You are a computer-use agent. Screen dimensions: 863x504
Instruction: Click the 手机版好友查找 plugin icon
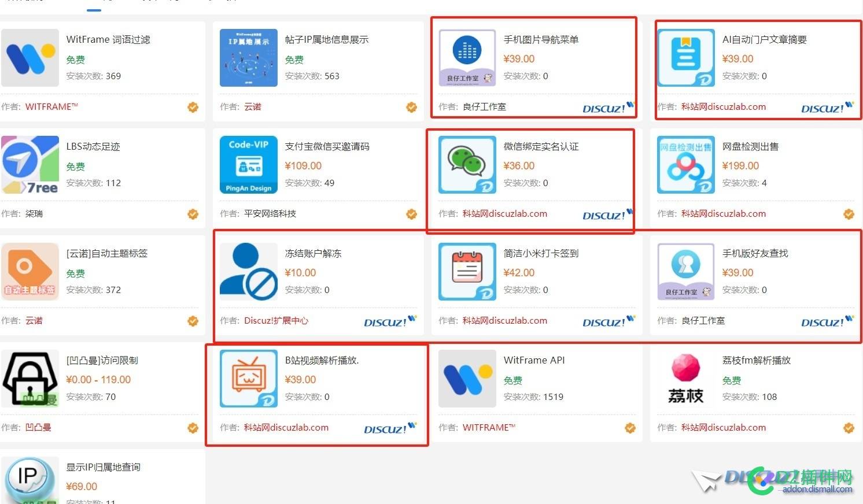[x=686, y=272]
